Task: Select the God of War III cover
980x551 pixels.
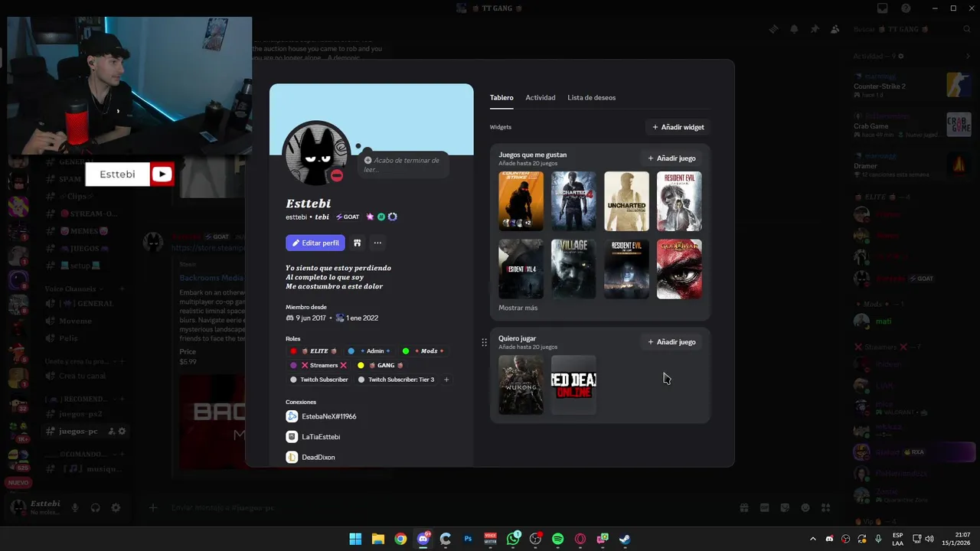Action: point(679,269)
